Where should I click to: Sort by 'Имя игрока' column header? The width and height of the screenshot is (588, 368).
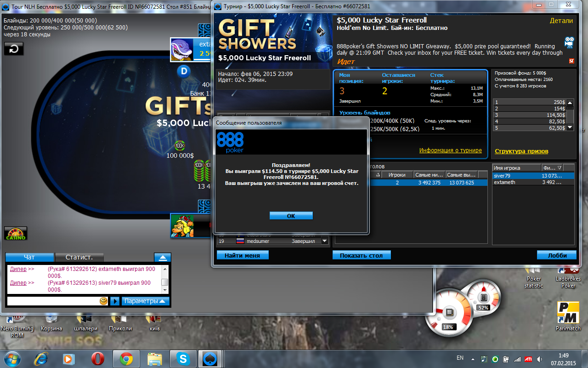517,168
